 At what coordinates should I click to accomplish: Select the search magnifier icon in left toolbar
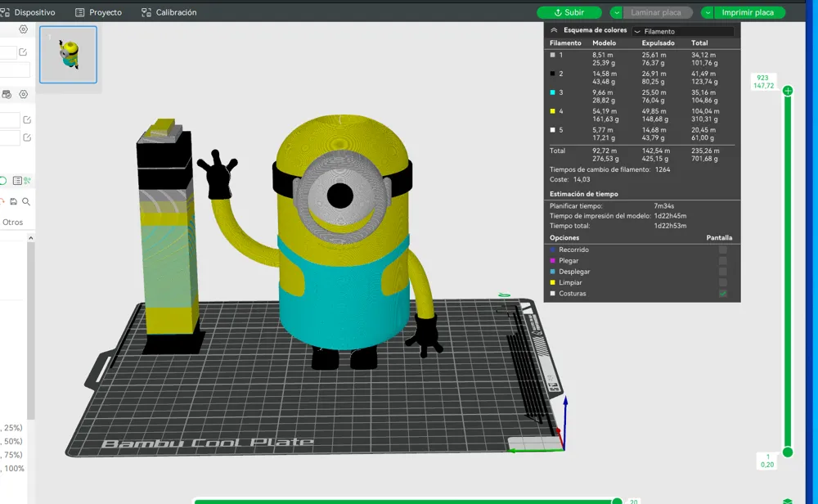click(25, 200)
